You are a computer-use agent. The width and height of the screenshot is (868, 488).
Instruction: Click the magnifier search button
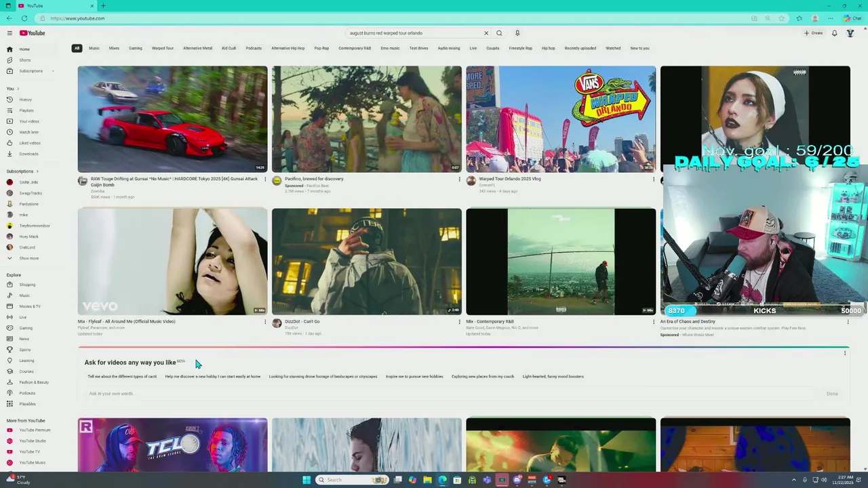tap(499, 33)
